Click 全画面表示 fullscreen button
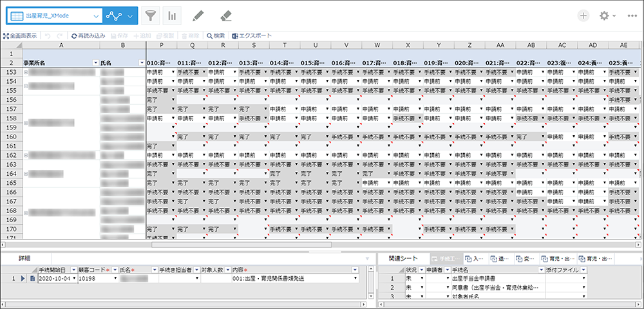This screenshot has height=309, width=644. point(20,35)
